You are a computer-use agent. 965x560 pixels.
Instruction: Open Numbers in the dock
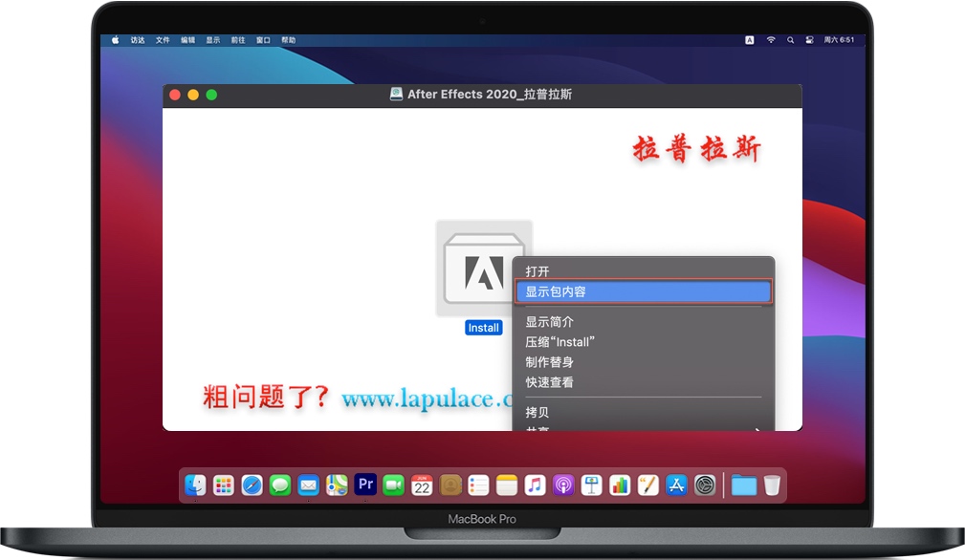click(x=620, y=485)
